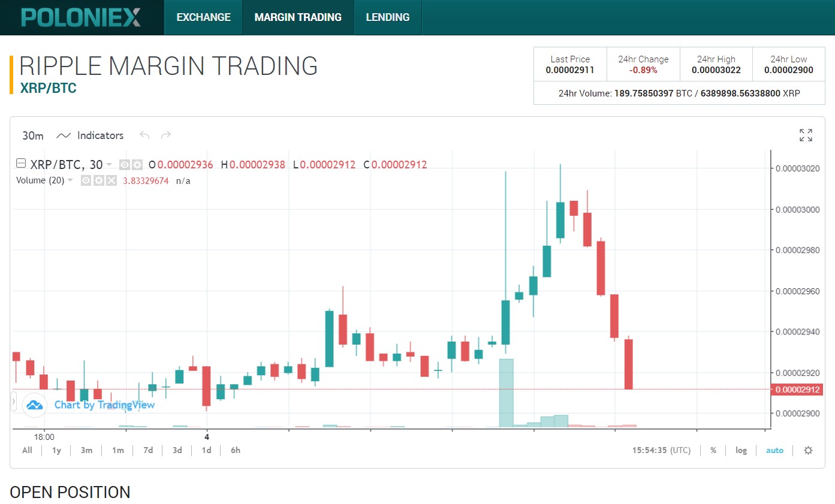Click the 18:00 time axis label

coord(44,436)
